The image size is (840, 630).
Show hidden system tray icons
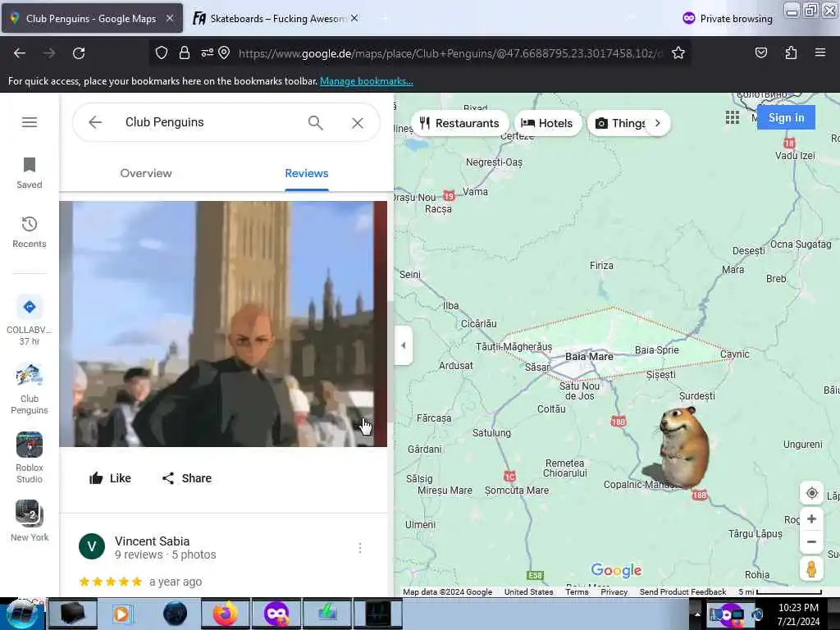coord(696,614)
